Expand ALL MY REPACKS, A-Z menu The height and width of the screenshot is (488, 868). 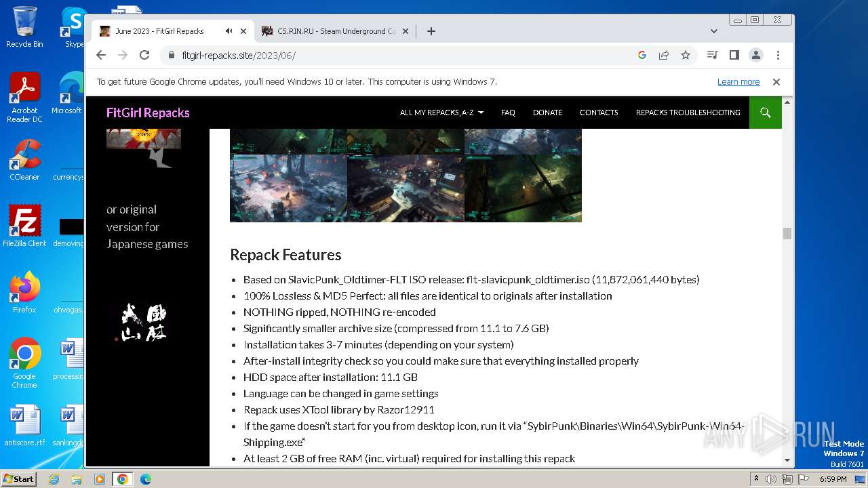[441, 113]
